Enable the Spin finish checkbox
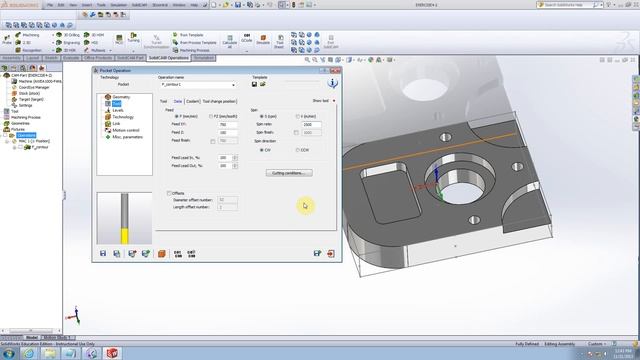This screenshot has width=640, height=360. 296,133
